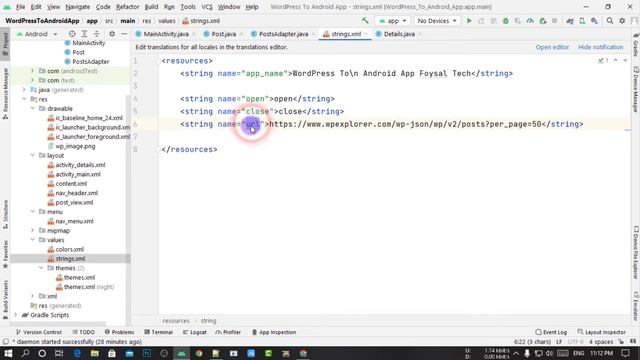Open the File menu
Image resolution: width=640 pixels, height=360 pixels.
click(x=20, y=7)
